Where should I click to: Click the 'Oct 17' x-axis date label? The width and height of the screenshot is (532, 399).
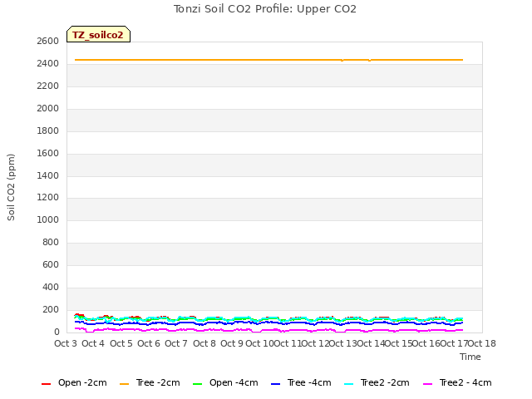455,343
